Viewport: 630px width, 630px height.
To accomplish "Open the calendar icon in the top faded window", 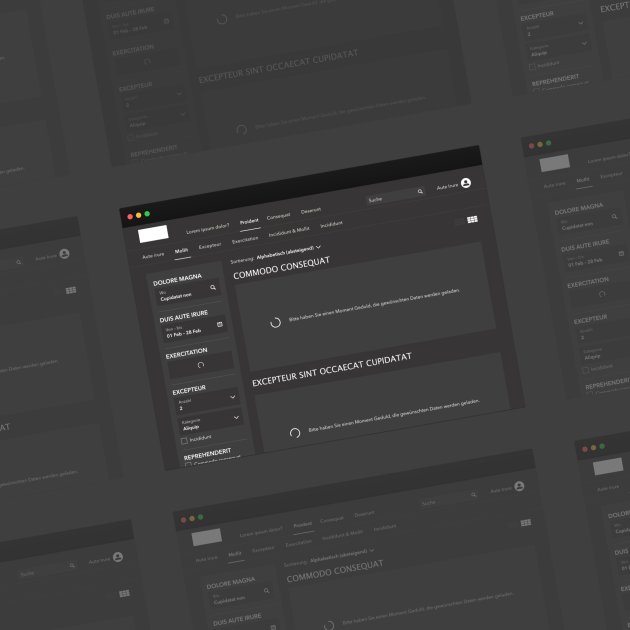I will click(166, 21).
